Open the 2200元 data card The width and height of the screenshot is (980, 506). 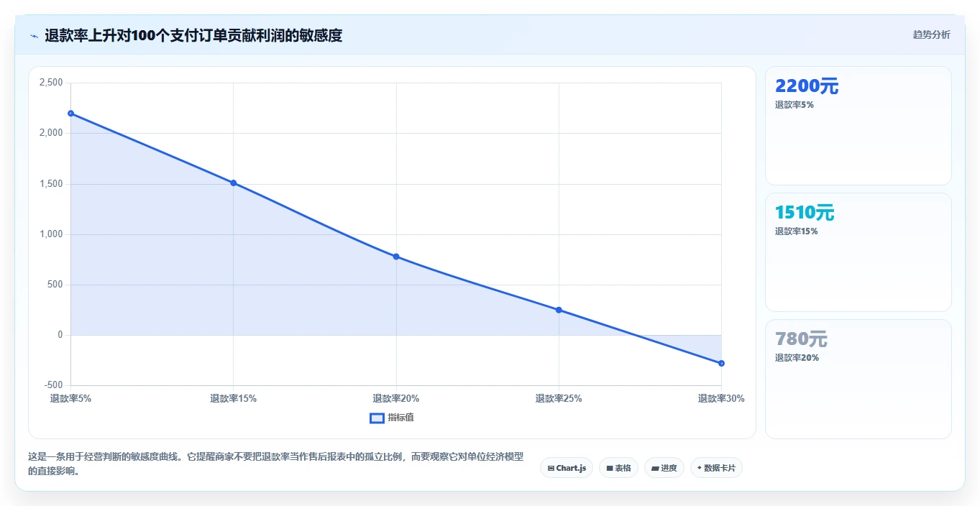click(x=858, y=126)
